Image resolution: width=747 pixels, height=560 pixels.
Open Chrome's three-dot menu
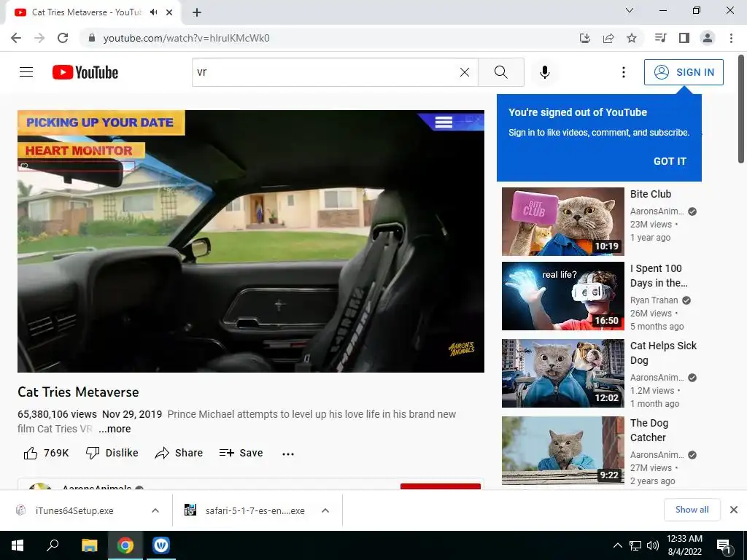pyautogui.click(x=731, y=38)
